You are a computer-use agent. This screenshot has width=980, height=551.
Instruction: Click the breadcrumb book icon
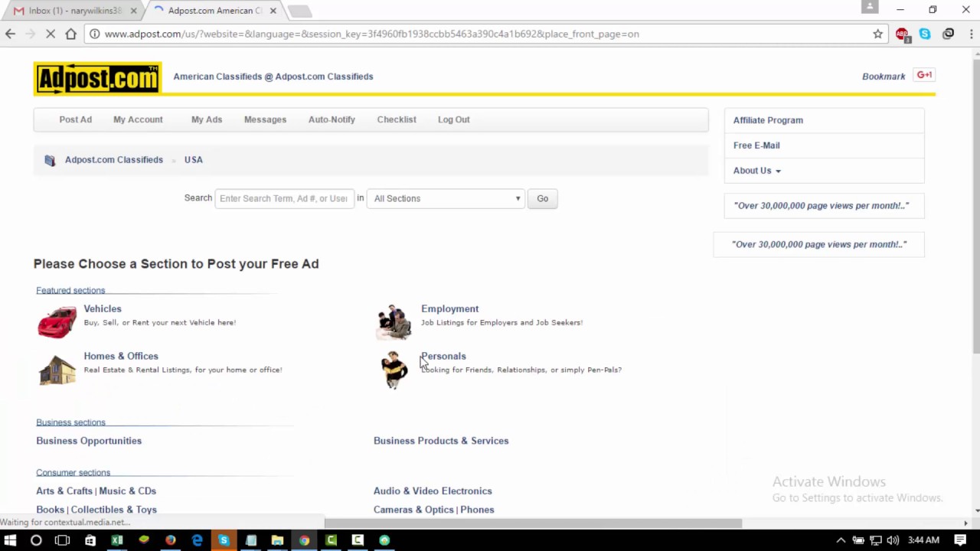[x=50, y=160]
